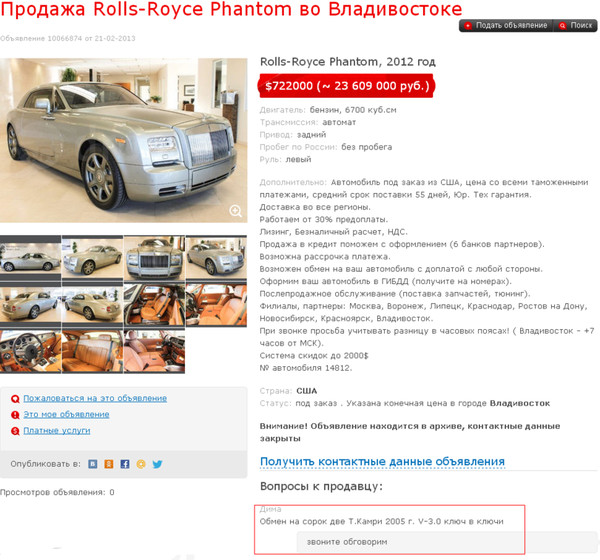Select front grille view thumbnail
This screenshot has width=600, height=560.
coord(154,258)
